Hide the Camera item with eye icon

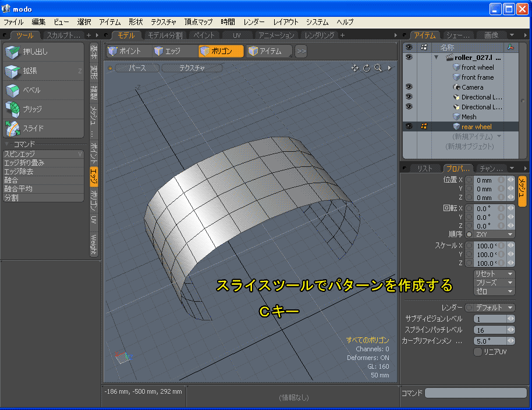coord(409,87)
